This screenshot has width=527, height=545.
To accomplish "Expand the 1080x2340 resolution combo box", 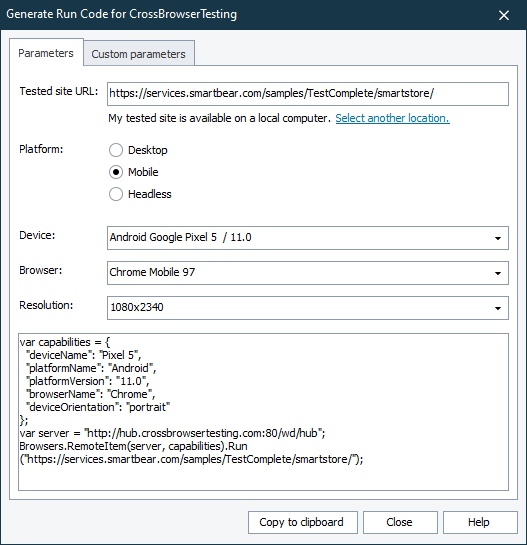I will 308,308.
